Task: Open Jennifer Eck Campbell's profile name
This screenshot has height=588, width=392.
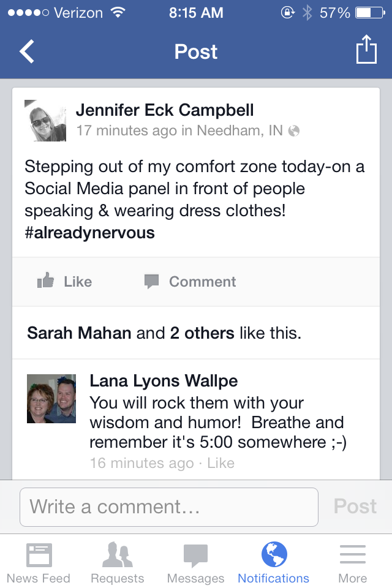Action: (165, 110)
